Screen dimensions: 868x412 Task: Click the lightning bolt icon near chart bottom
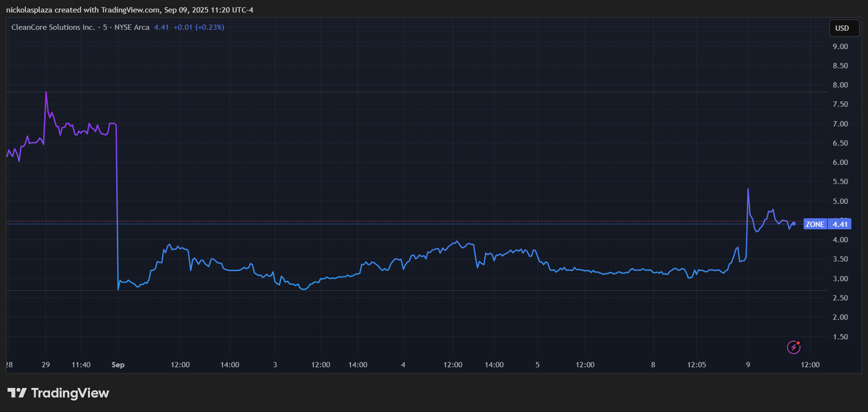(x=794, y=347)
